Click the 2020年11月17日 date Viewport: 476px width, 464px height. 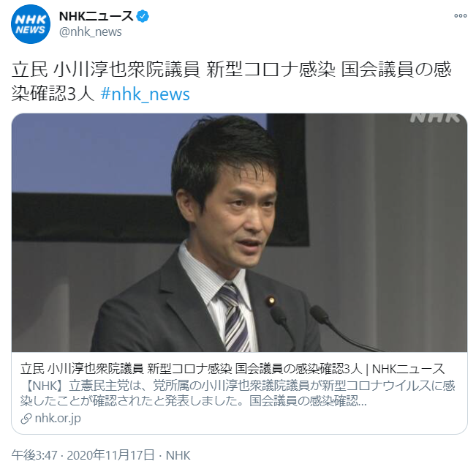pyautogui.click(x=110, y=455)
